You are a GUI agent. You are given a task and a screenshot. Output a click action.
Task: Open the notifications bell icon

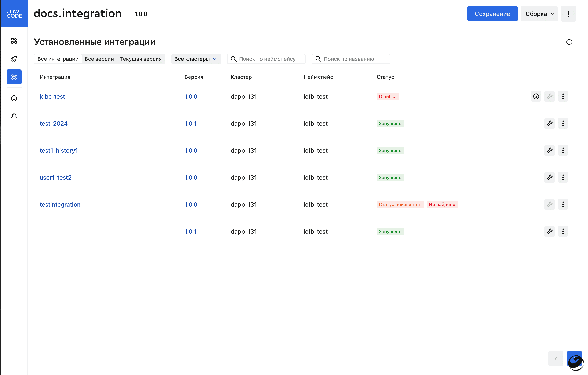point(14,116)
